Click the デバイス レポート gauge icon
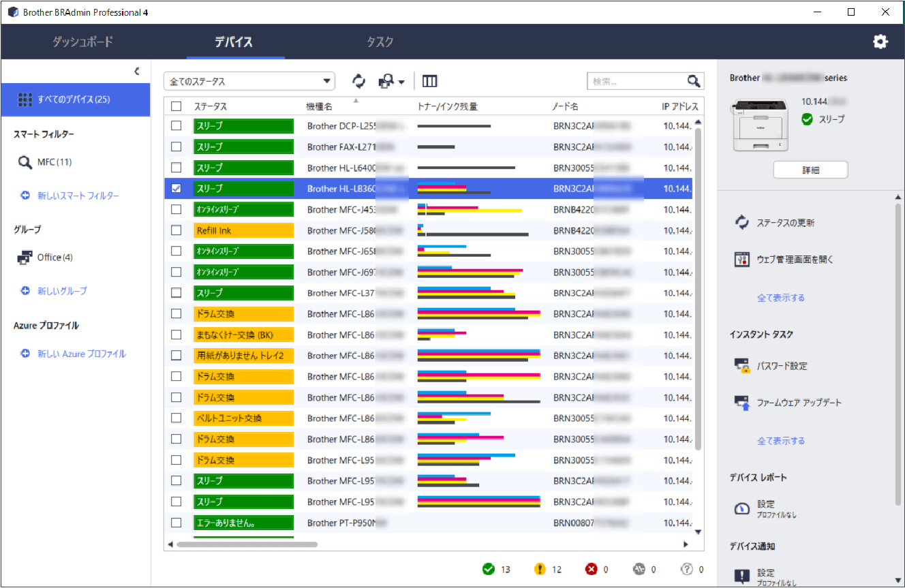 point(742,509)
